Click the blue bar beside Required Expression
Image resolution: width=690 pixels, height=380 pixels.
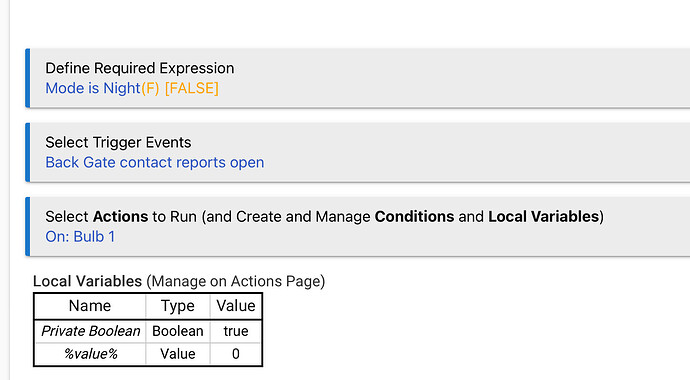(28, 78)
